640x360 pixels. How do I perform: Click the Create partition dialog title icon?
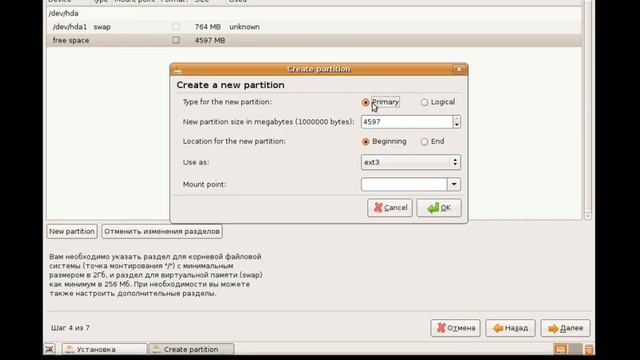[178, 70]
